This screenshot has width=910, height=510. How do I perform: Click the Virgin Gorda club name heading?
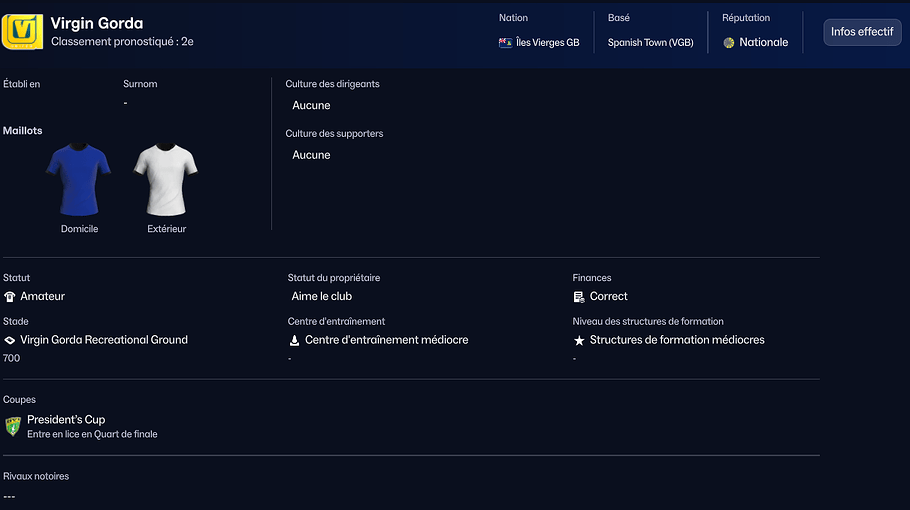coord(97,23)
